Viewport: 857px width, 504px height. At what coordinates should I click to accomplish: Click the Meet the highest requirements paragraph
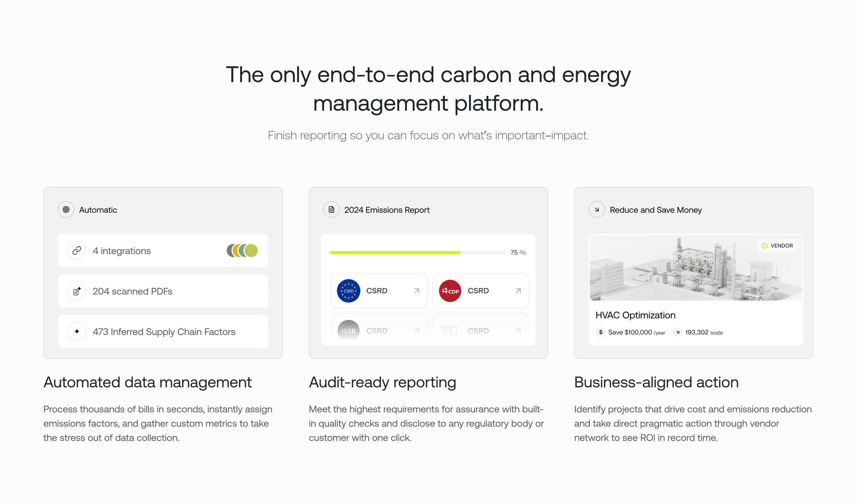click(426, 423)
